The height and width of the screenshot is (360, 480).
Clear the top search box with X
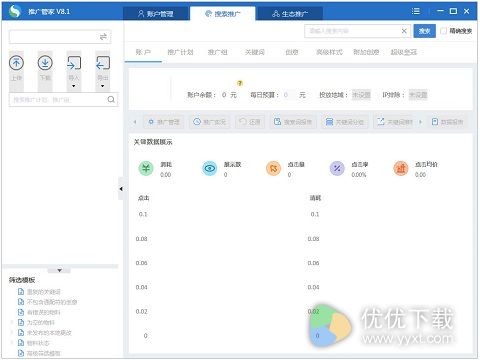(404, 31)
